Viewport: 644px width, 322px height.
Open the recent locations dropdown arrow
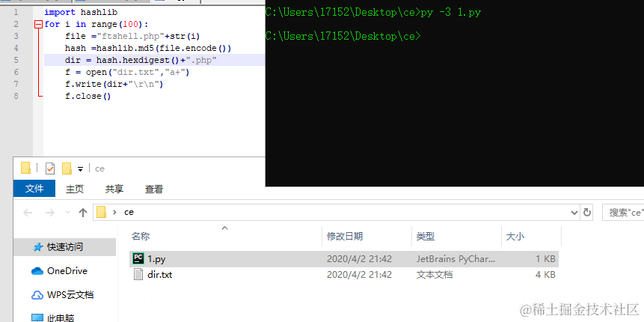tap(68, 213)
